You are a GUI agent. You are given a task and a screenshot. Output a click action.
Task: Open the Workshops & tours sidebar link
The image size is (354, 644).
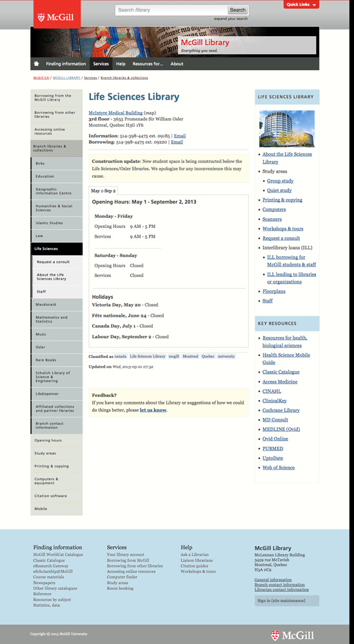(282, 229)
